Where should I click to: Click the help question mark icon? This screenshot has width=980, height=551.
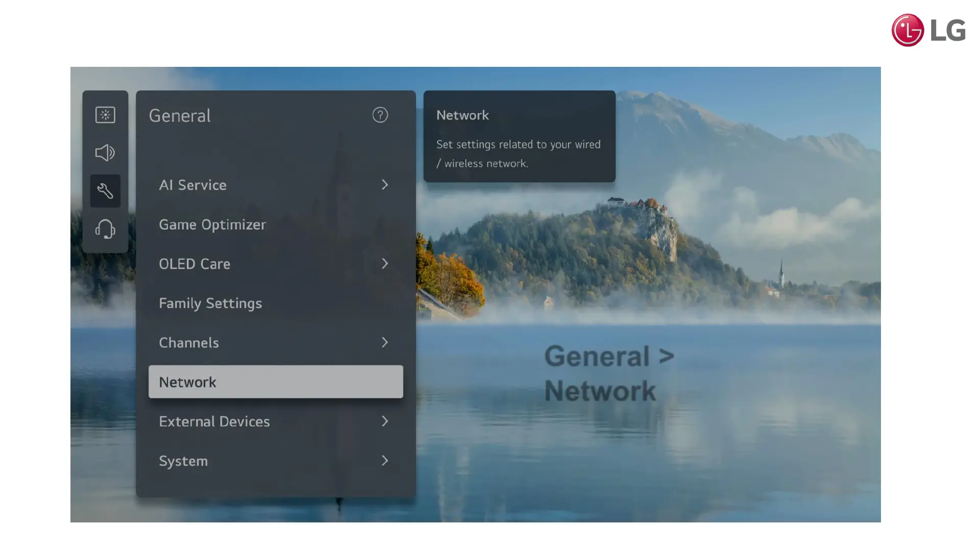pos(380,115)
